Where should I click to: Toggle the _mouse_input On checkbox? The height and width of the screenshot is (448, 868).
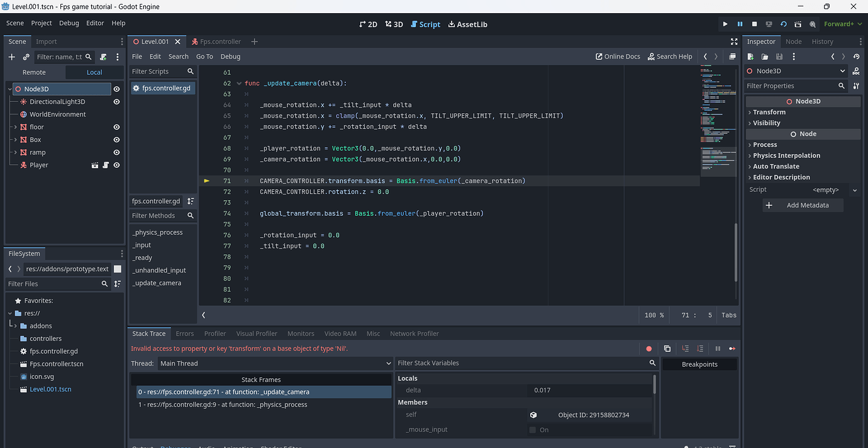(x=531, y=429)
